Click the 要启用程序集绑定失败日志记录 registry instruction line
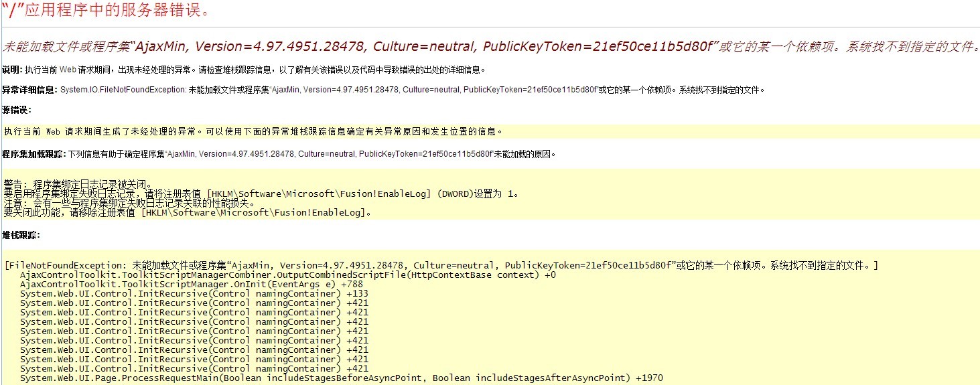 (x=262, y=194)
